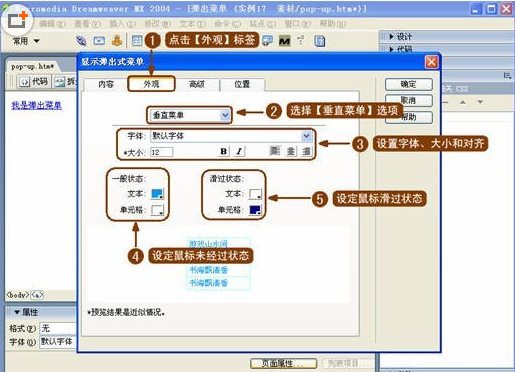This screenshot has height=372, width=515.
Task: Click the move down arrow in panel
Action: click(x=480, y=102)
